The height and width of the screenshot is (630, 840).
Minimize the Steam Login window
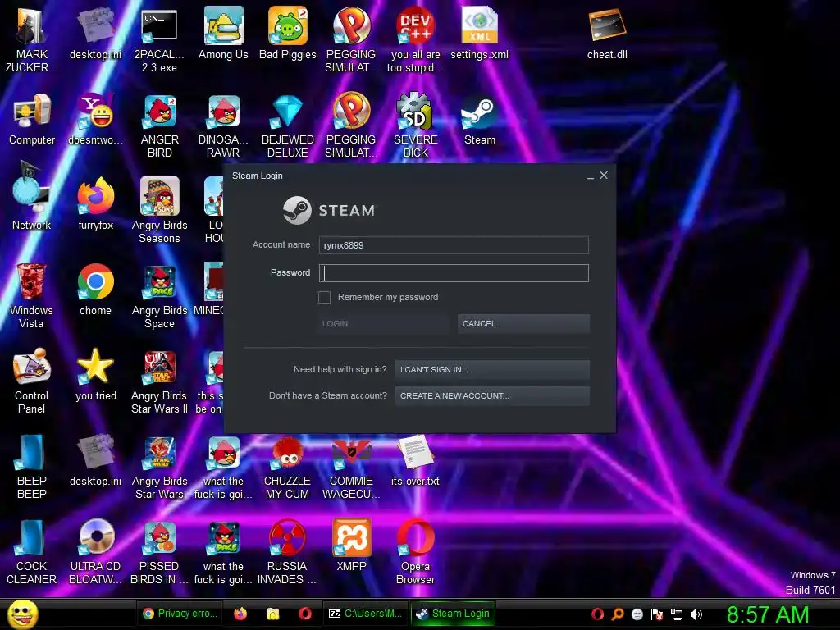pos(591,176)
